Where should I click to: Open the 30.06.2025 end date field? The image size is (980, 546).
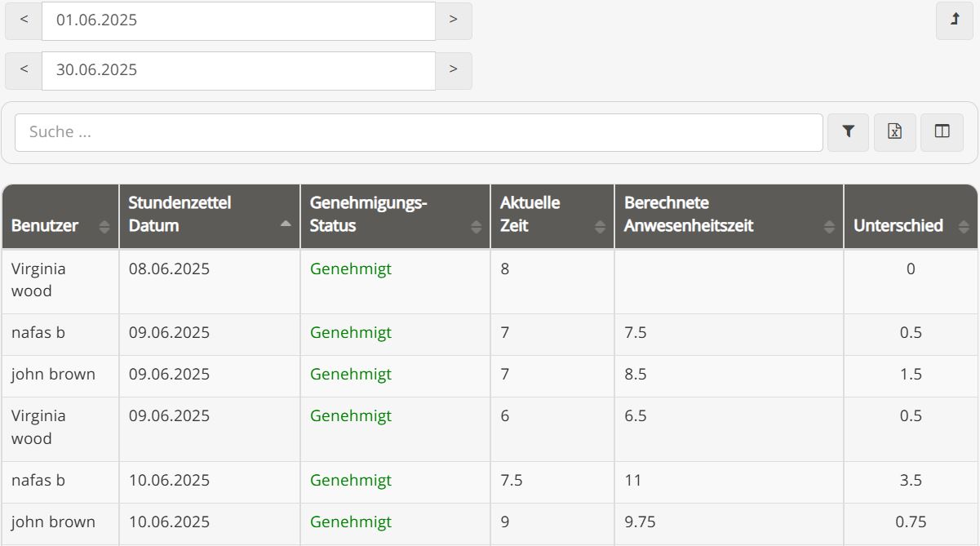238,70
